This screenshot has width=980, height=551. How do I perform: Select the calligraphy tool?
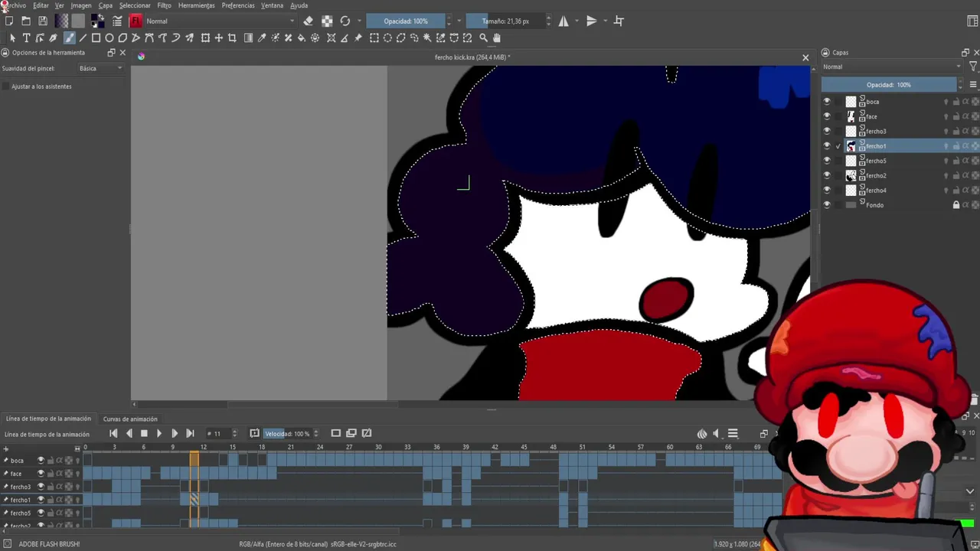(53, 37)
